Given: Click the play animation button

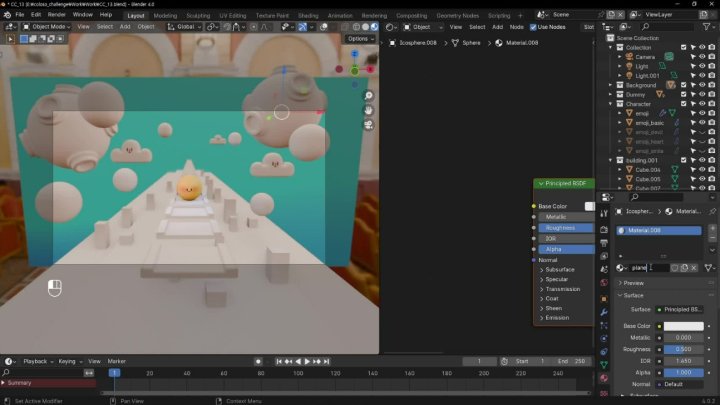Looking at the screenshot, I should coord(306,361).
